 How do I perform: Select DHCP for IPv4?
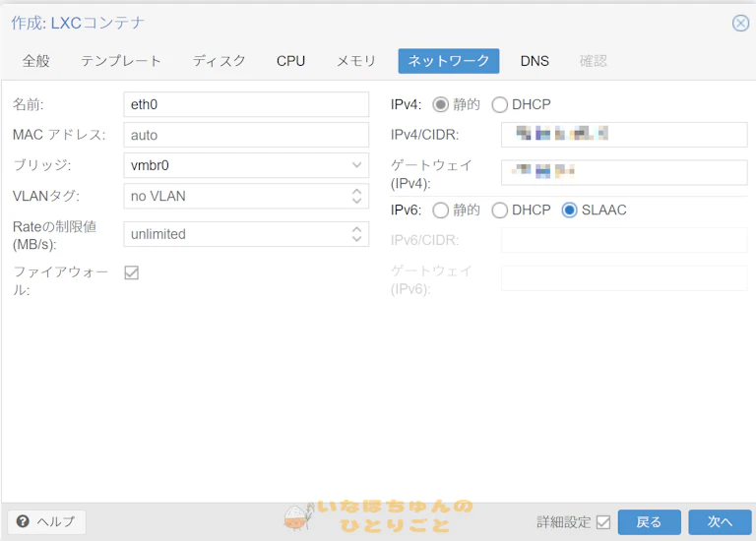click(x=500, y=104)
